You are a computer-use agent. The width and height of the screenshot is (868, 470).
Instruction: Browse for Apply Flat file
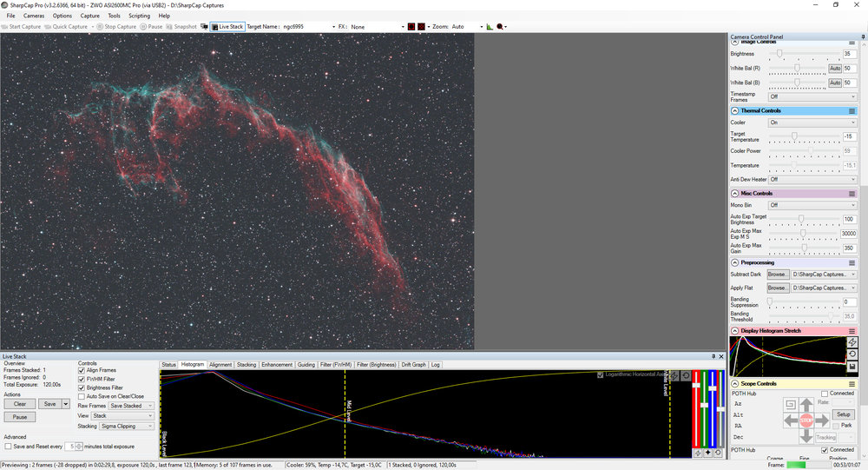[778, 288]
